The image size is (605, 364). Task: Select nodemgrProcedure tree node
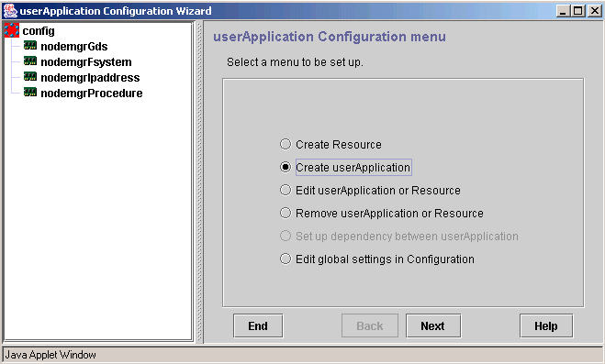pos(92,93)
